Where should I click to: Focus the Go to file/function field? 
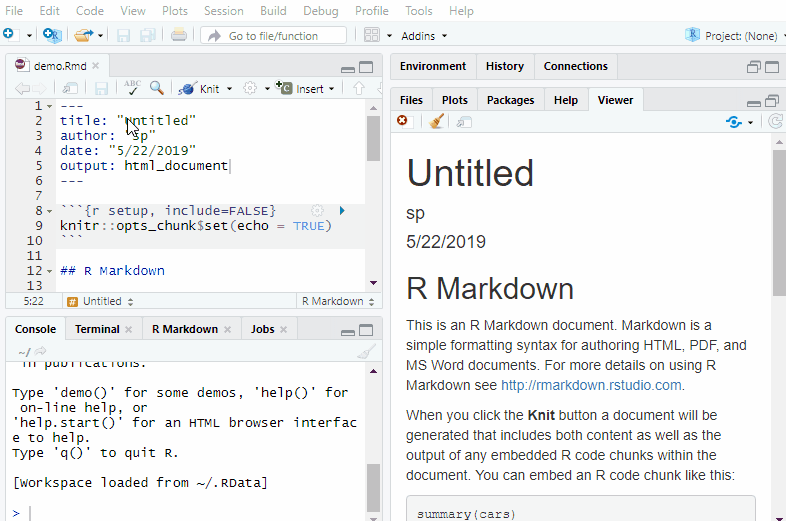pos(273,36)
